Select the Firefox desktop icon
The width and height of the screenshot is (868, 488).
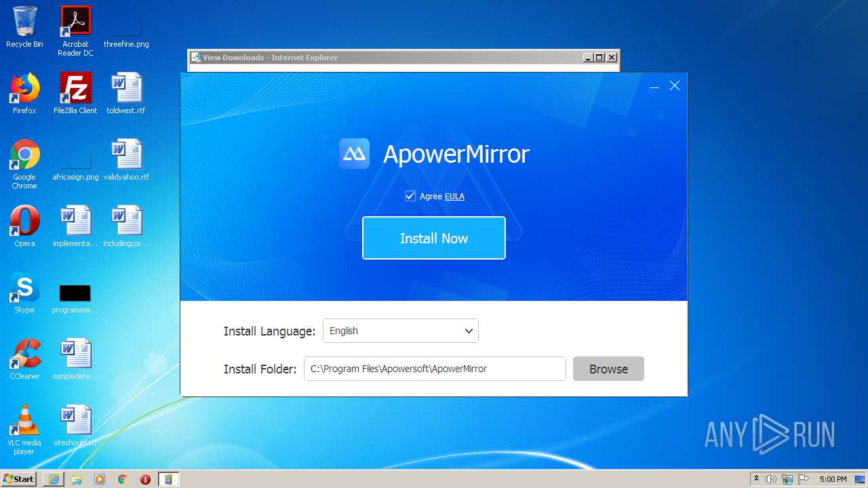click(24, 94)
